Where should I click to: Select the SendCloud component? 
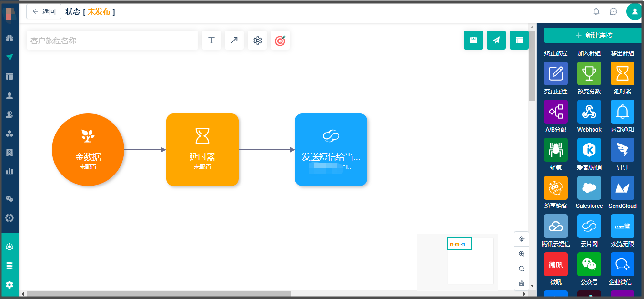[x=623, y=188]
